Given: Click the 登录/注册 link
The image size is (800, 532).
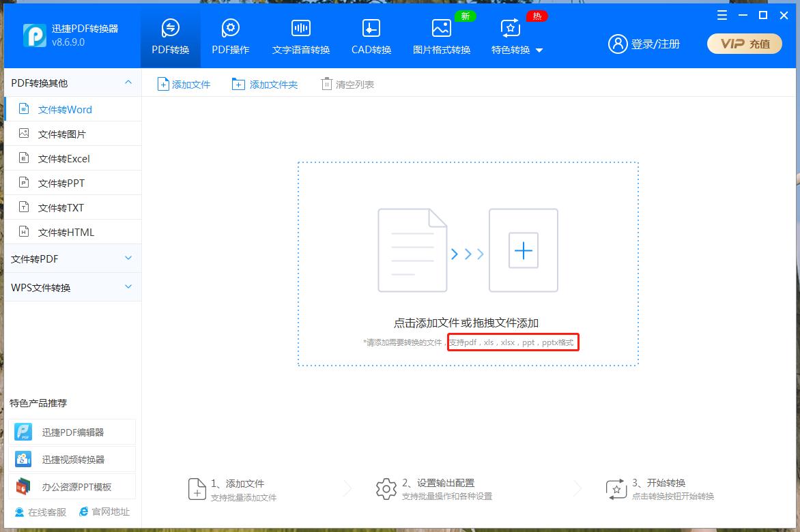Looking at the screenshot, I should 644,43.
